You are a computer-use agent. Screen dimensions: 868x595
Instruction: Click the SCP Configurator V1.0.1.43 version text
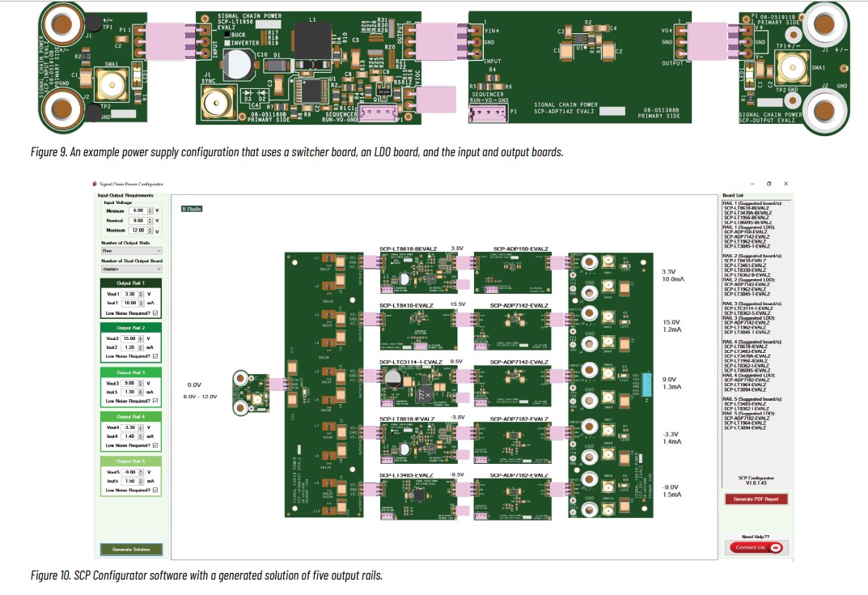(x=756, y=480)
